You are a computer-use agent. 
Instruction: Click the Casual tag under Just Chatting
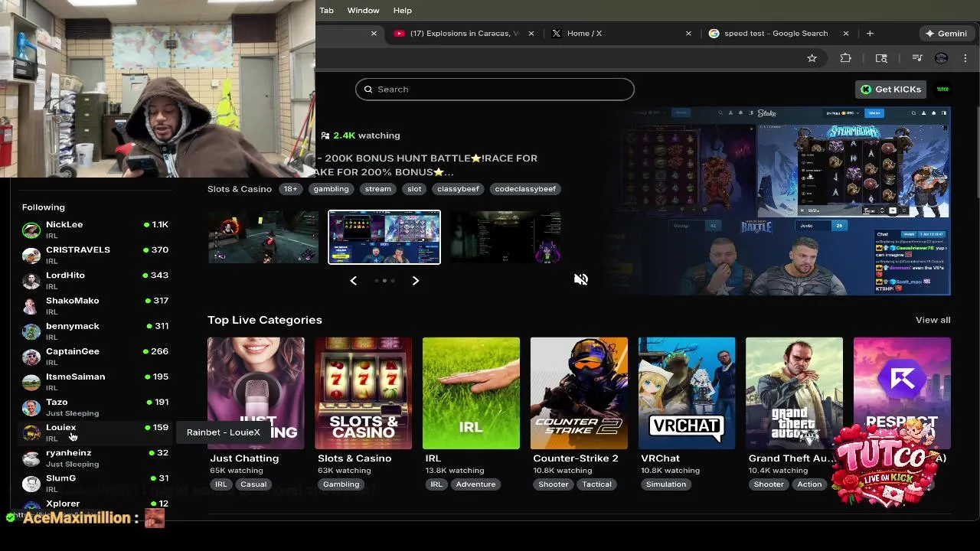(x=253, y=484)
